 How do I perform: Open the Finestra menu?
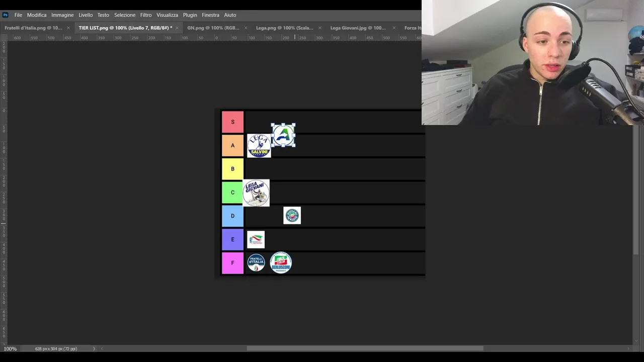[x=210, y=15]
